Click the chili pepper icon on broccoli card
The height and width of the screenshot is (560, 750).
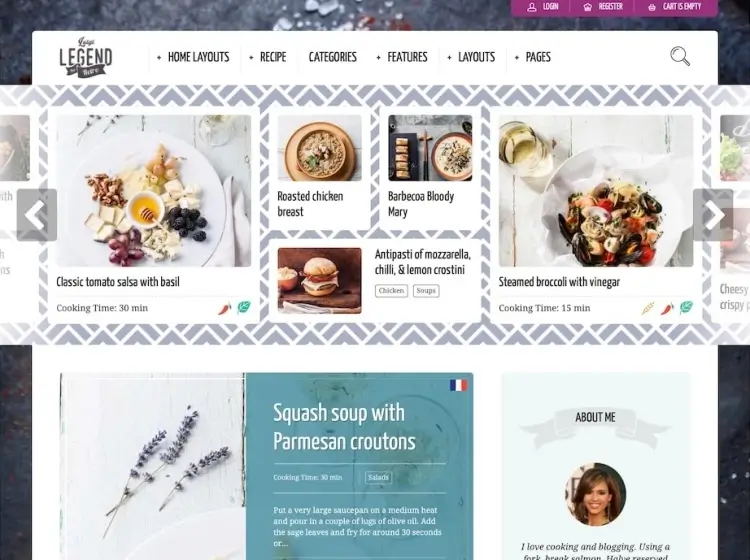(x=667, y=308)
